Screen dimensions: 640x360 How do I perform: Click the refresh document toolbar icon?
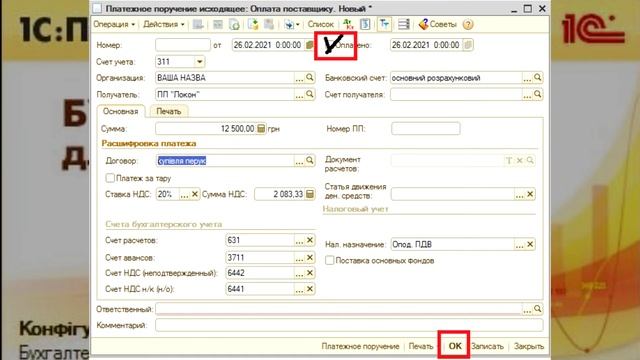[234, 24]
